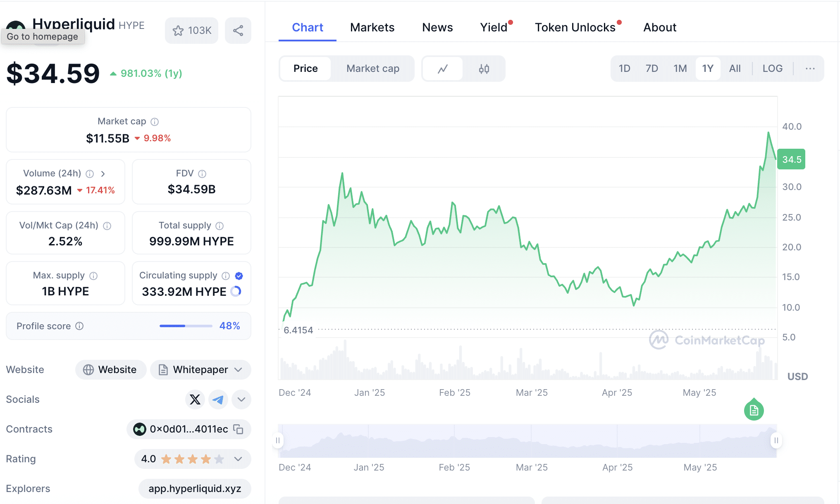Open the About tab
Image resolution: width=840 pixels, height=504 pixels.
[x=660, y=27]
